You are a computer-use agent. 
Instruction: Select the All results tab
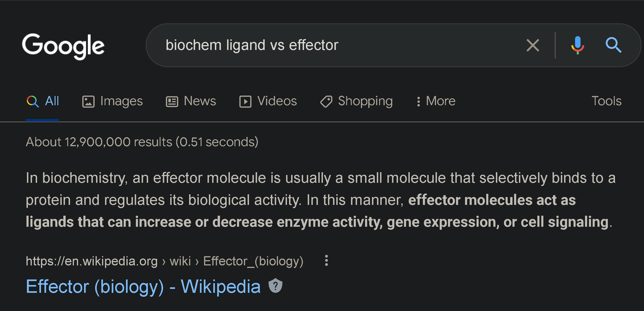coord(52,101)
